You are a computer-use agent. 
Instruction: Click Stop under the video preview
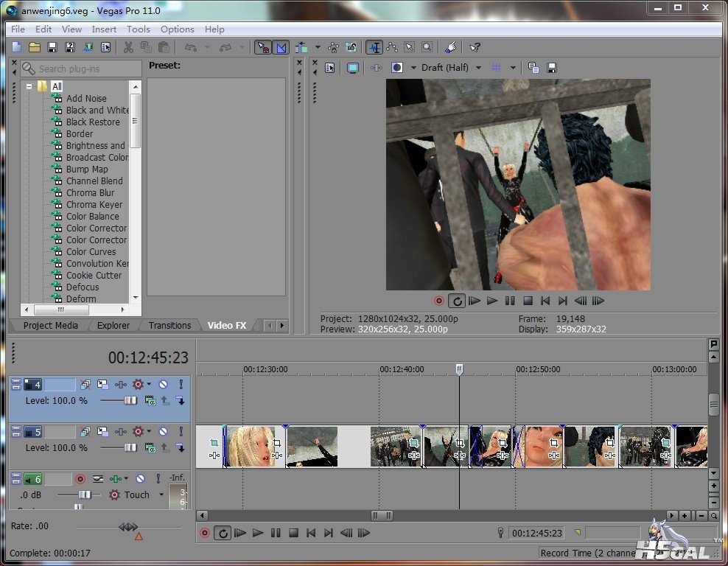pyautogui.click(x=528, y=301)
